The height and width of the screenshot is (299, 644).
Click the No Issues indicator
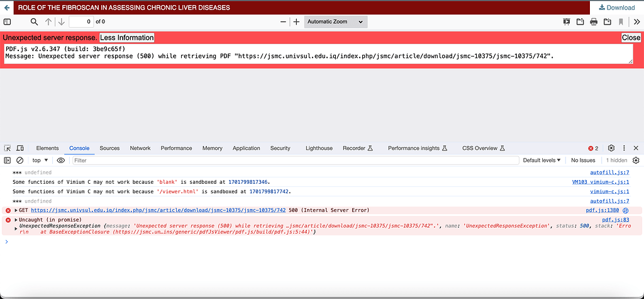point(583,161)
